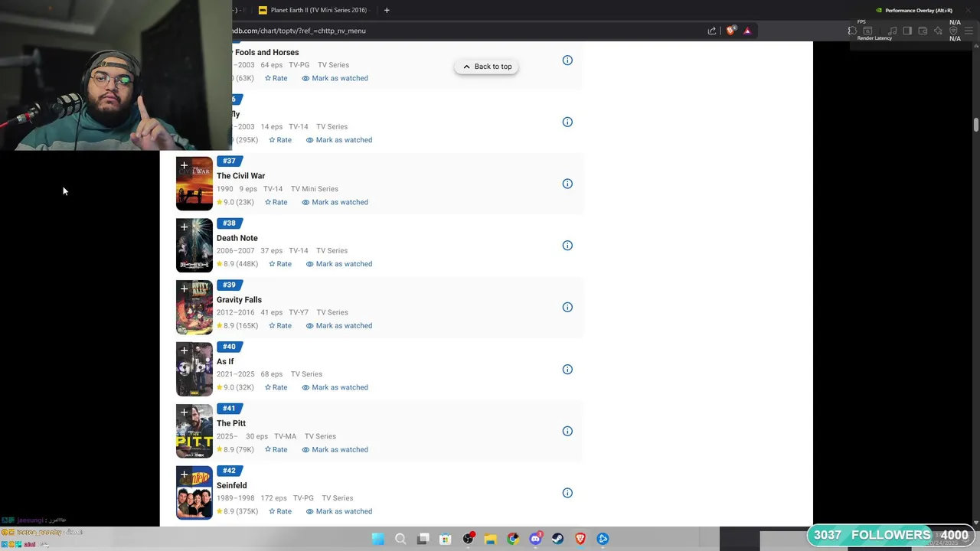Mark The Pitt as watched

click(x=335, y=450)
